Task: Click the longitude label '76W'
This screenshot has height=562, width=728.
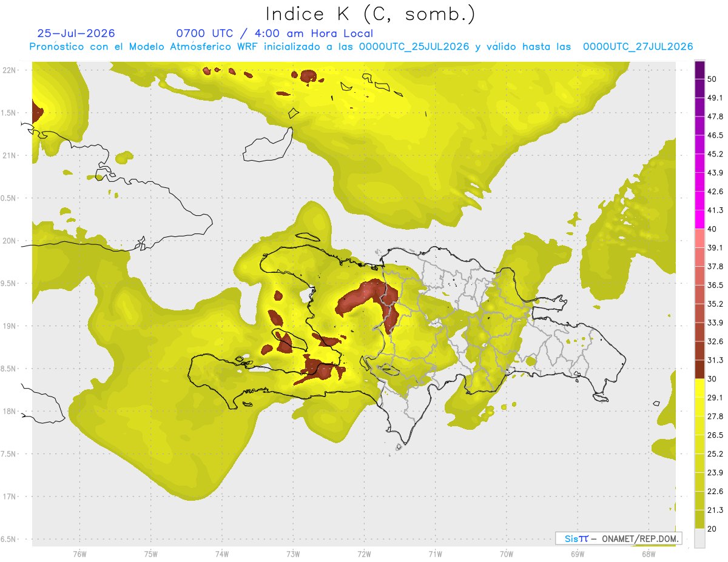Action: pyautogui.click(x=79, y=554)
